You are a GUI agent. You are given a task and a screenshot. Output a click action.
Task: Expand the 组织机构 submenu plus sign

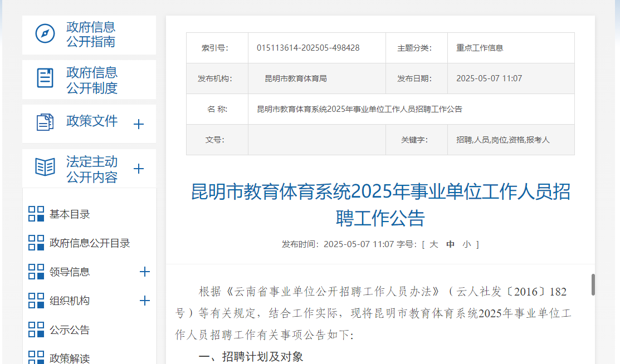click(145, 301)
